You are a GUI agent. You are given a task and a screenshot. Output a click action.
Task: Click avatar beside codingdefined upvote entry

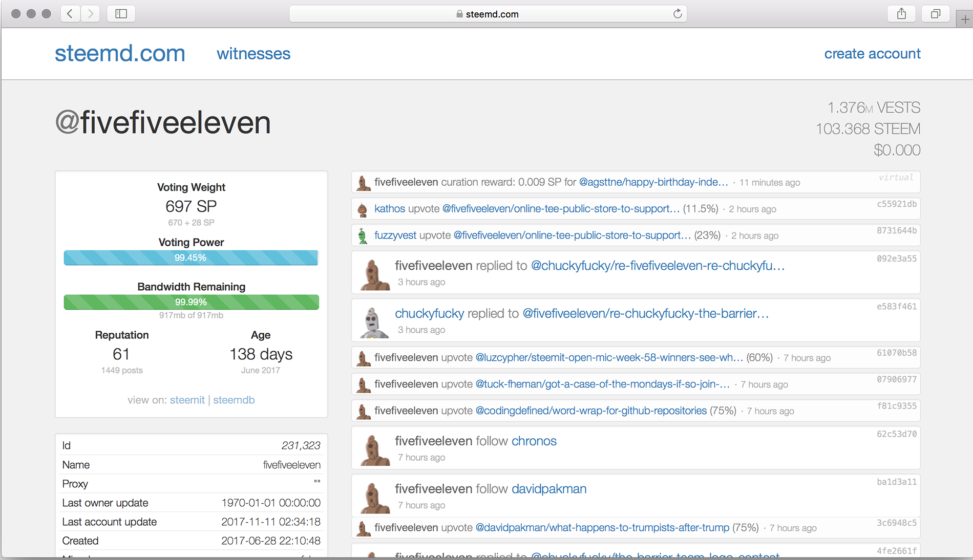click(363, 411)
